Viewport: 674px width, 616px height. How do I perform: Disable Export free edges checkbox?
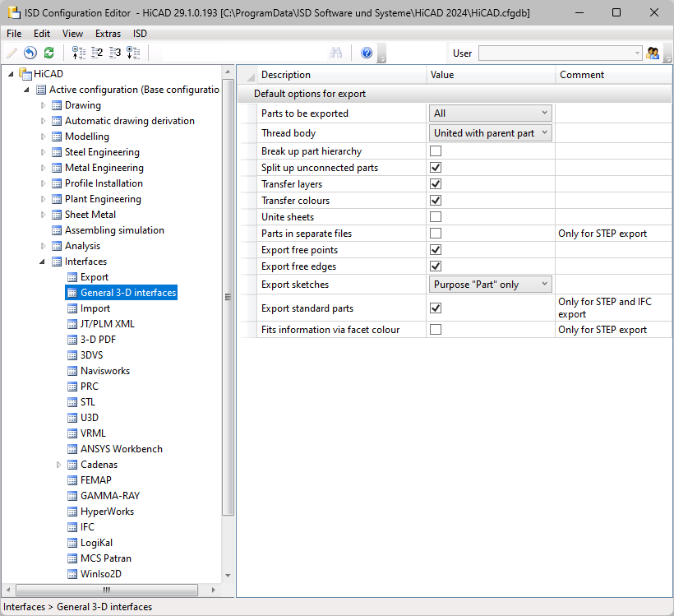pos(436,266)
